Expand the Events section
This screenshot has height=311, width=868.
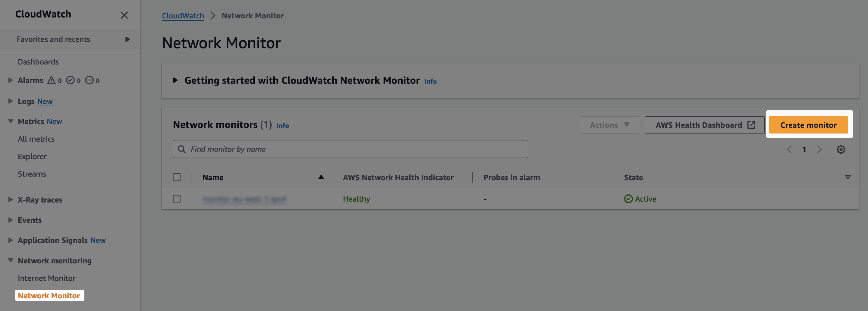[11, 220]
